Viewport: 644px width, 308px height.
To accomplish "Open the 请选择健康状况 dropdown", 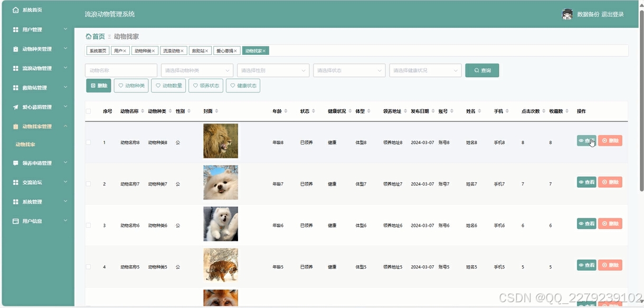I will tap(425, 70).
